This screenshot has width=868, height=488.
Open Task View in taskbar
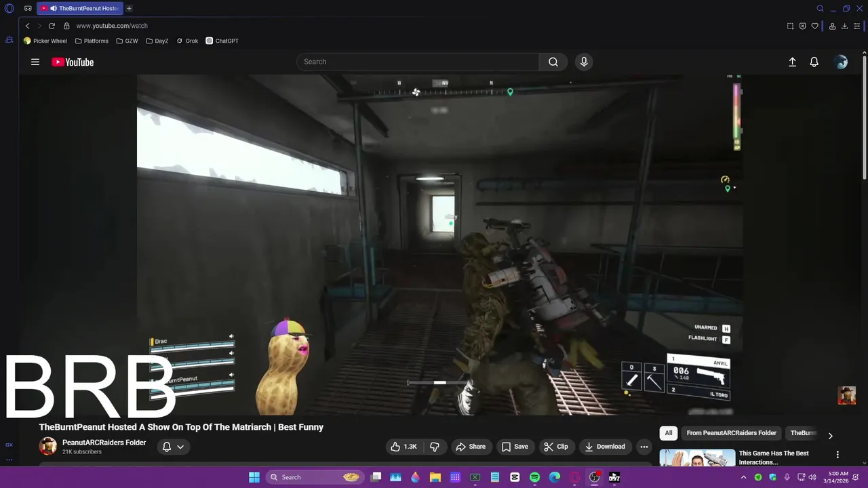point(376,477)
